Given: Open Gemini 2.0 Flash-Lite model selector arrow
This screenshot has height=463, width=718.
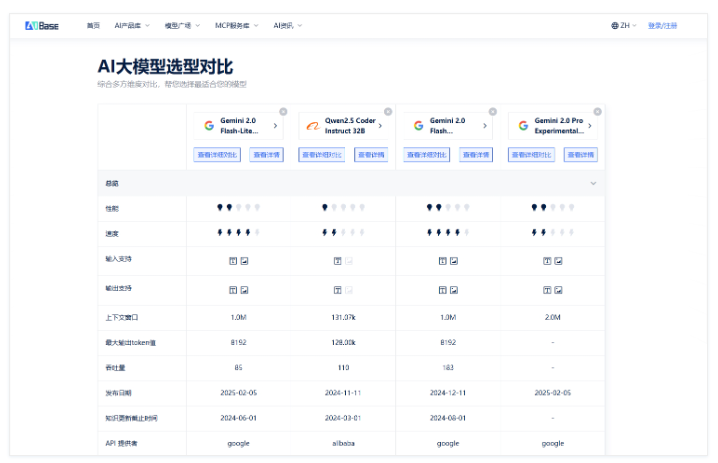Looking at the screenshot, I should pyautogui.click(x=275, y=125).
